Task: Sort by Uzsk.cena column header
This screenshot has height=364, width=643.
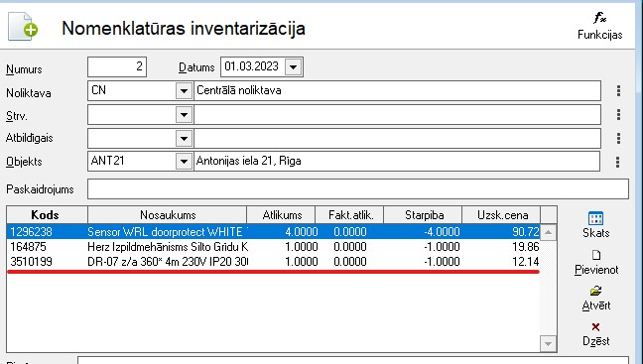Action: click(x=501, y=215)
